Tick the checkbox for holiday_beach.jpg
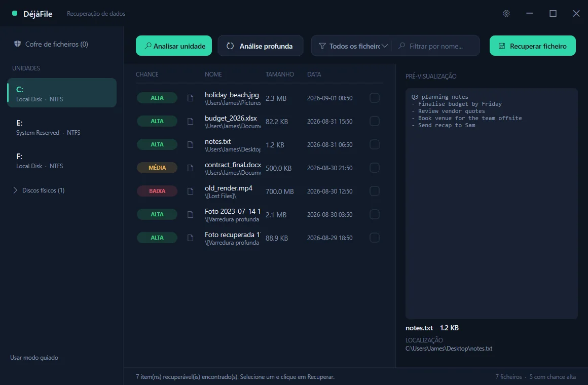Viewport: 588px width, 385px height. 374,98
